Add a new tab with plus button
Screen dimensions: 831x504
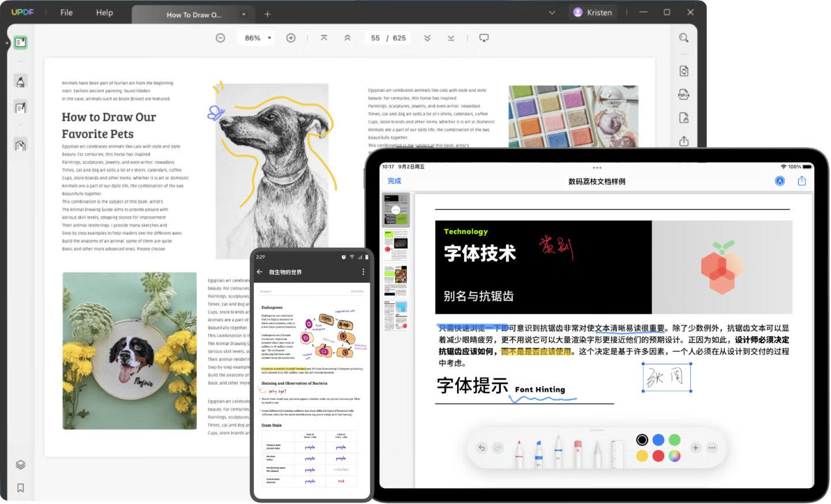point(267,14)
